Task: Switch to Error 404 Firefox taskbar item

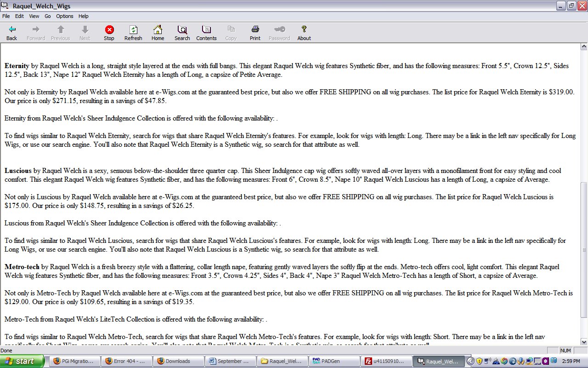Action: click(x=126, y=361)
